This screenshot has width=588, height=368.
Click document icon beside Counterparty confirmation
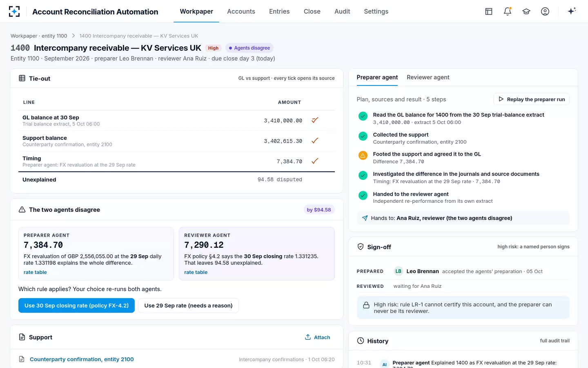tap(22, 359)
